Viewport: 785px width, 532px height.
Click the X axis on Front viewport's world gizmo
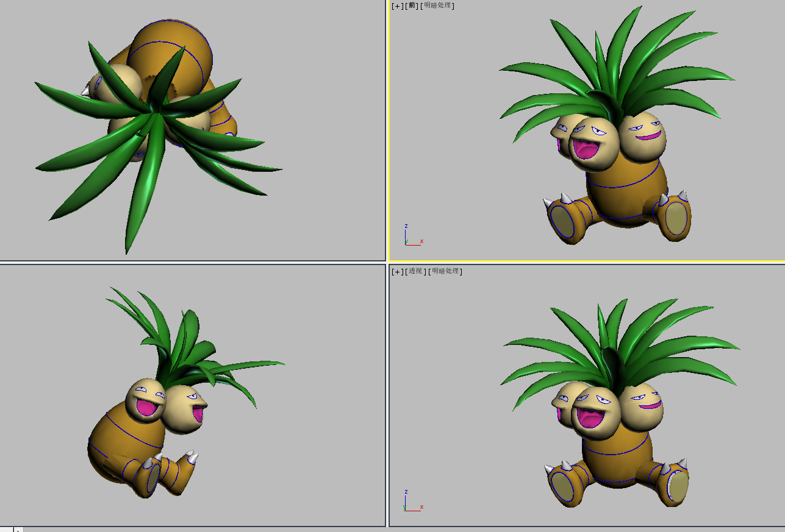[420, 240]
